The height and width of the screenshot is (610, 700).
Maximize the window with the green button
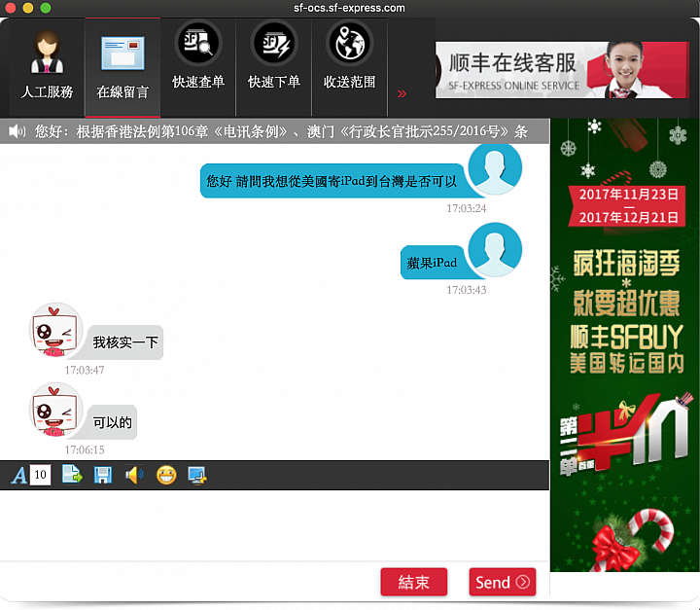pos(46,8)
